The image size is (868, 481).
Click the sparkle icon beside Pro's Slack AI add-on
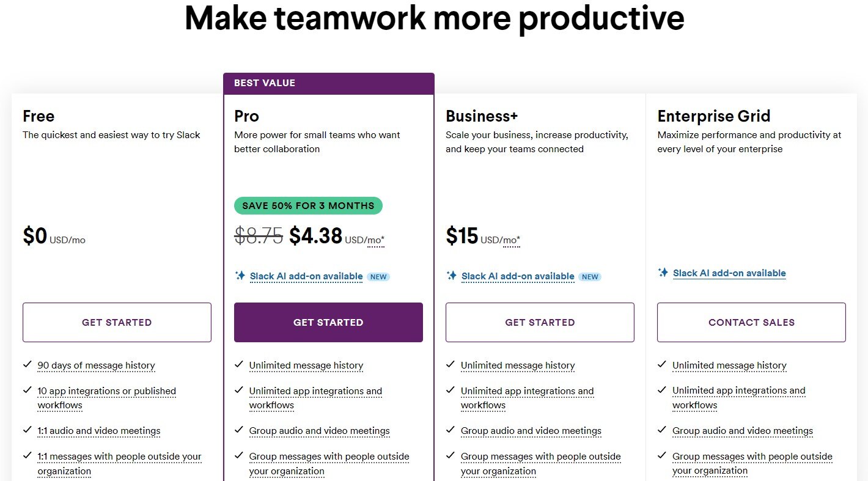[x=240, y=276]
